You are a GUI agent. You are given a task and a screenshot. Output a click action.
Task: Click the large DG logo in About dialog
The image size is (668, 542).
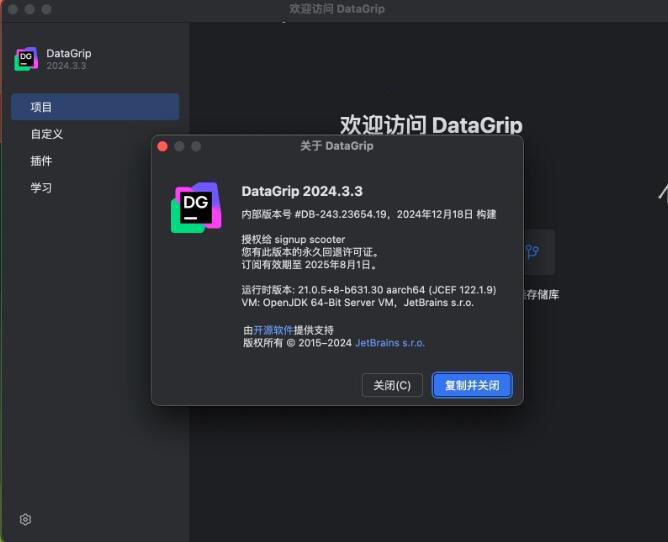click(196, 208)
